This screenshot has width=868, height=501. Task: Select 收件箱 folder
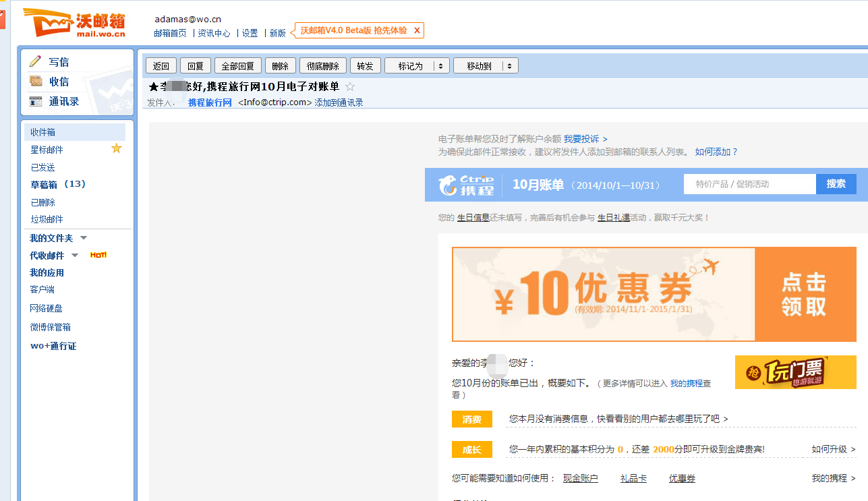pyautogui.click(x=75, y=132)
